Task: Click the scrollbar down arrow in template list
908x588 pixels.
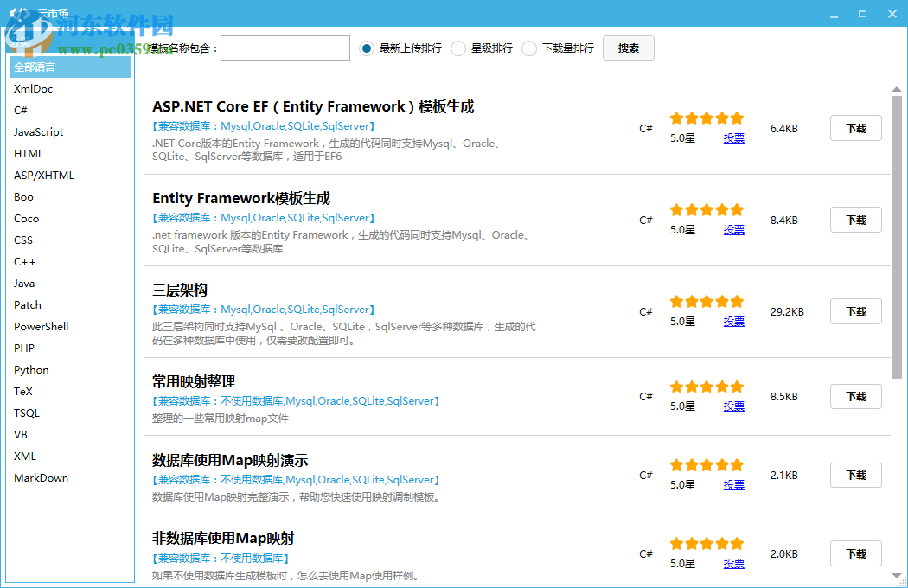Action: (897, 575)
